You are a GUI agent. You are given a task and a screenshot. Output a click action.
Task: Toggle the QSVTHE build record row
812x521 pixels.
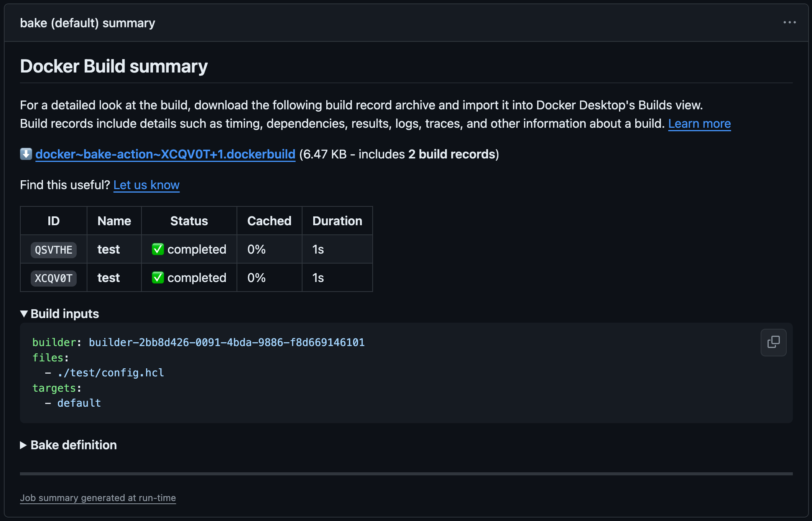tap(54, 249)
